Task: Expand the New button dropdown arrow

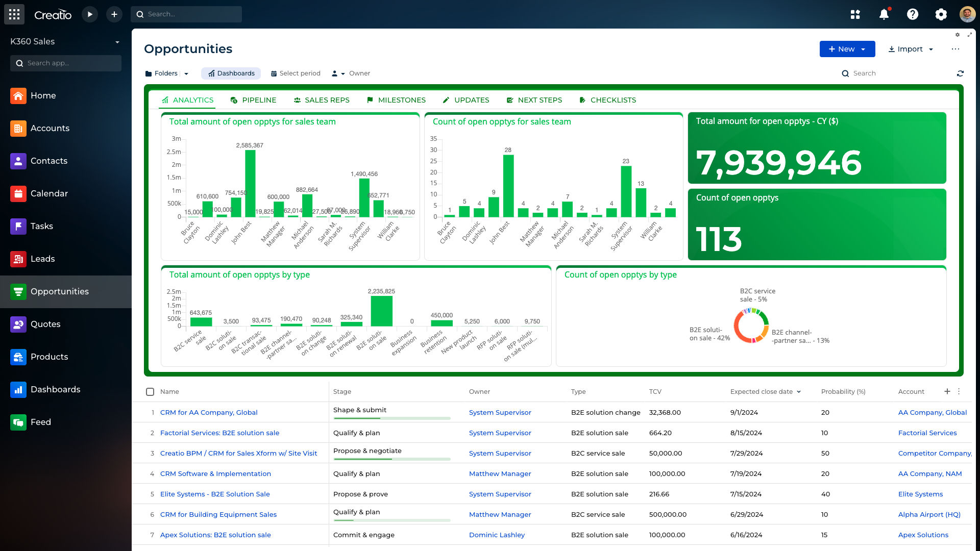Action: [863, 49]
